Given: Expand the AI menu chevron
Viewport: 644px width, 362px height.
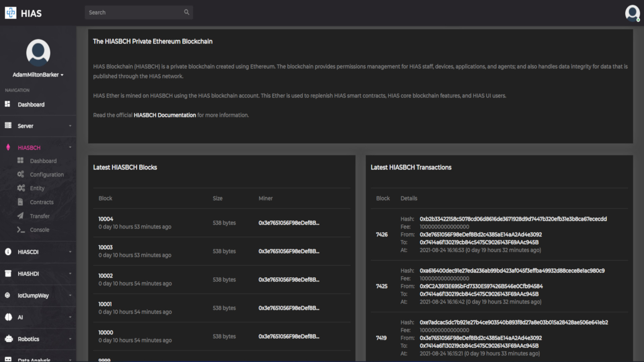Looking at the screenshot, I should pos(70,317).
